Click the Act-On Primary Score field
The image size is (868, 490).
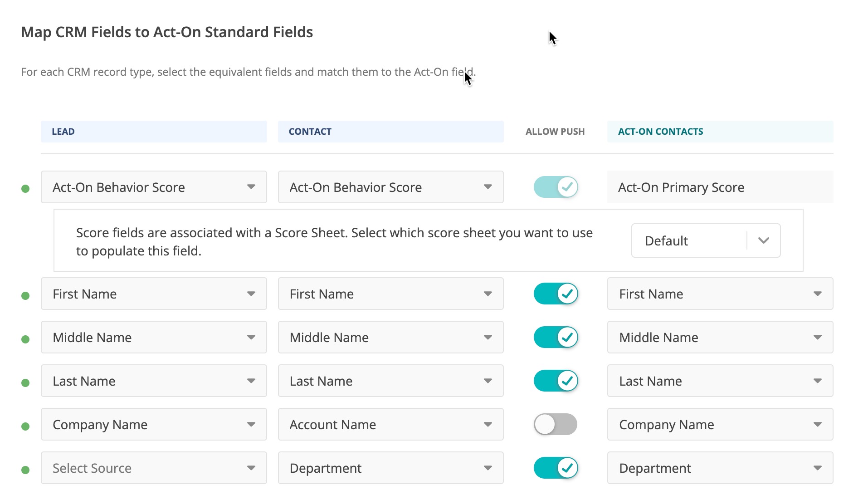pos(720,187)
